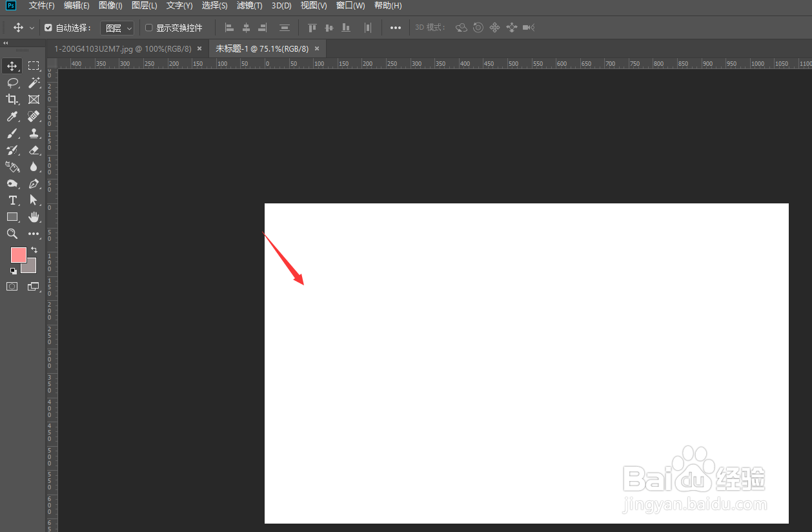812x532 pixels.
Task: Select the Move tool in the toolbox
Action: click(12, 66)
